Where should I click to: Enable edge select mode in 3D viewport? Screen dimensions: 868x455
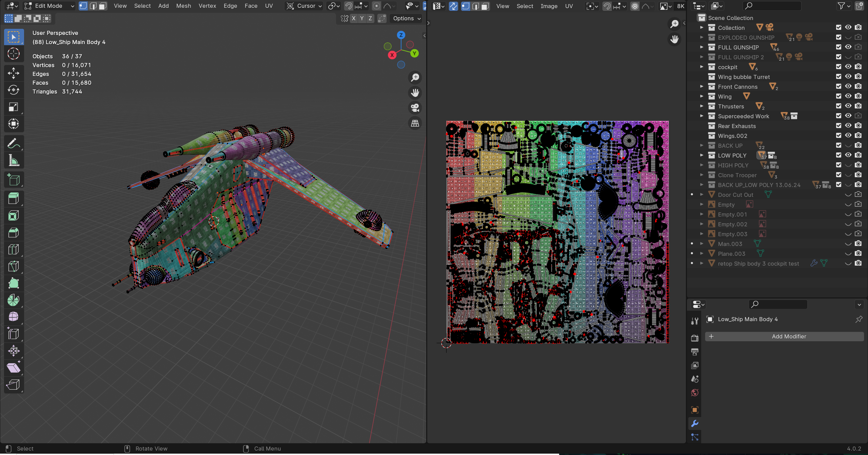(93, 6)
